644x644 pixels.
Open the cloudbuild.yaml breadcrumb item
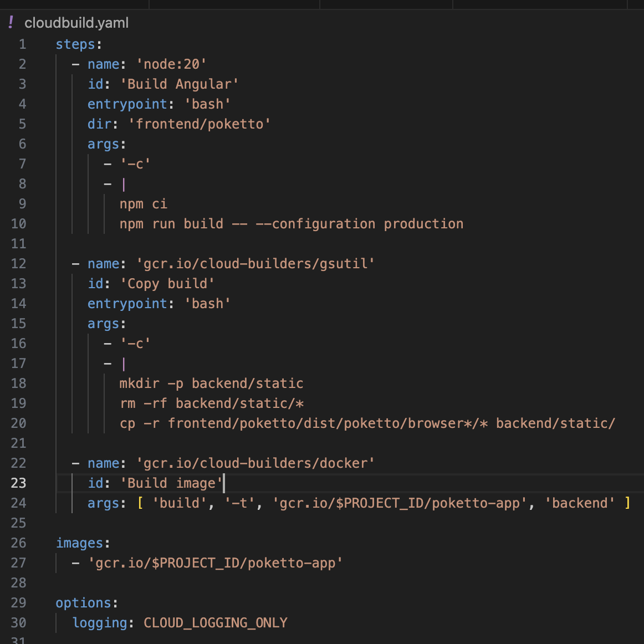(76, 23)
